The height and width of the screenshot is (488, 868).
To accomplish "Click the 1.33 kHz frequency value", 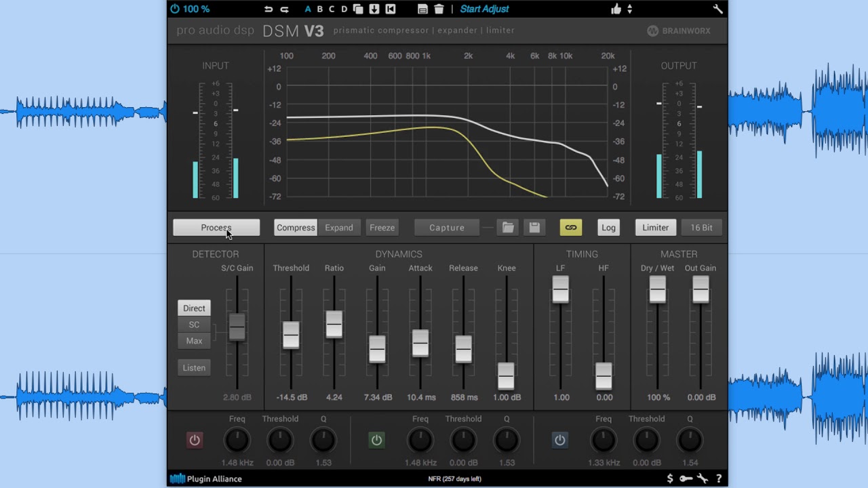I will 604,463.
